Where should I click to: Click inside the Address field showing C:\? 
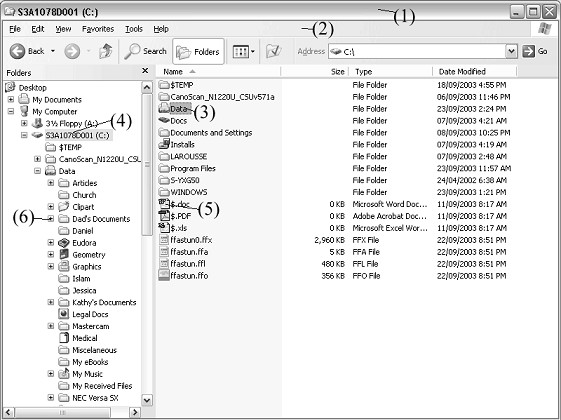(x=417, y=52)
